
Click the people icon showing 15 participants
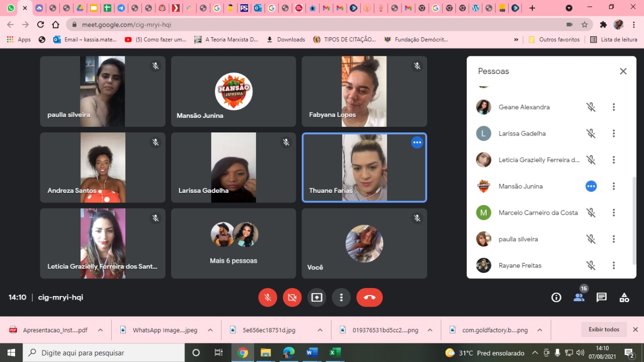579,298
